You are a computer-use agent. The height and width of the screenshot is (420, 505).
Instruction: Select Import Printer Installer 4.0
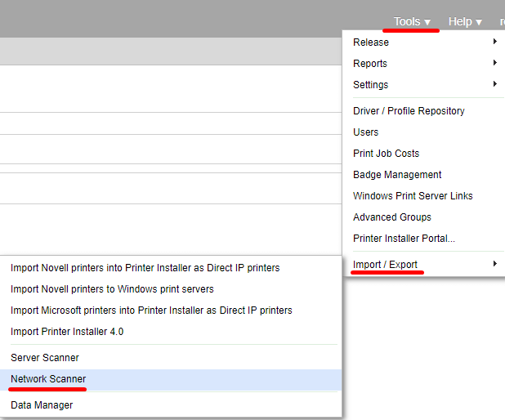point(67,332)
